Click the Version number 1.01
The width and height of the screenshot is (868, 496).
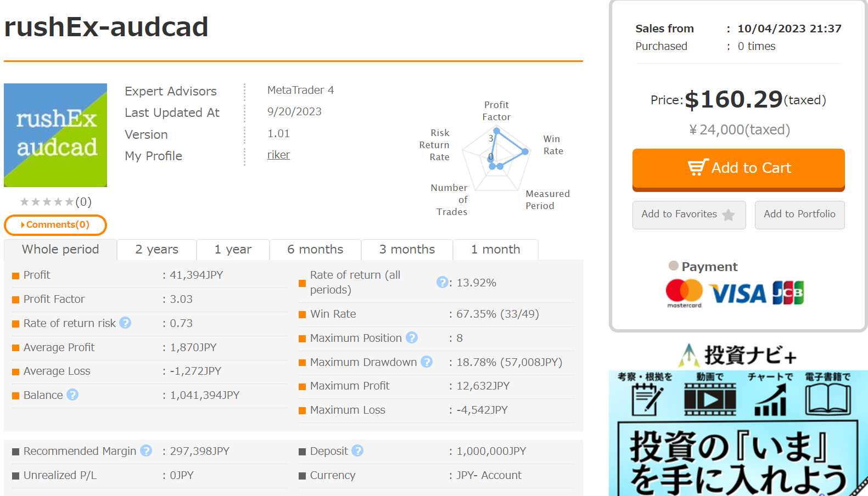pos(278,133)
